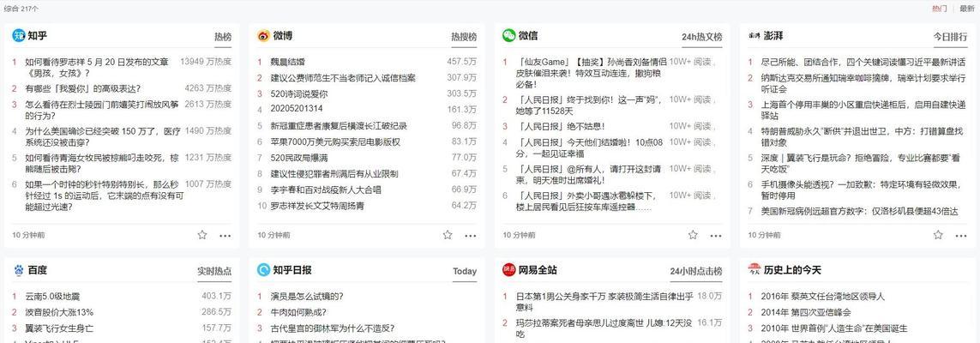Open 「仙友Game」孙尚香刘备 WeChat article

tap(592, 73)
